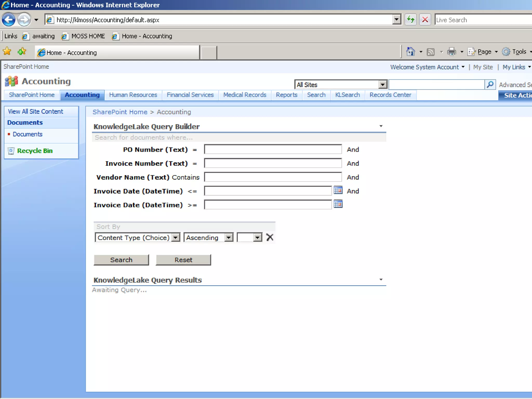
Task: Click the Add to Favorites star-plus icon
Action: 22,52
